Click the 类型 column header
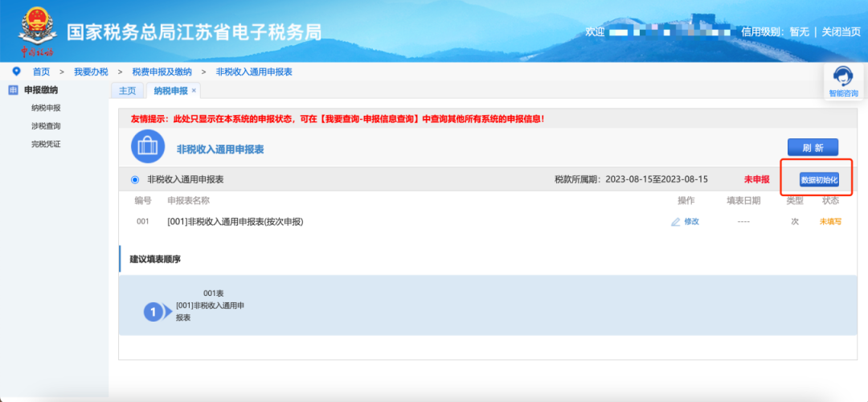Image resolution: width=868 pixels, height=402 pixels. click(795, 200)
